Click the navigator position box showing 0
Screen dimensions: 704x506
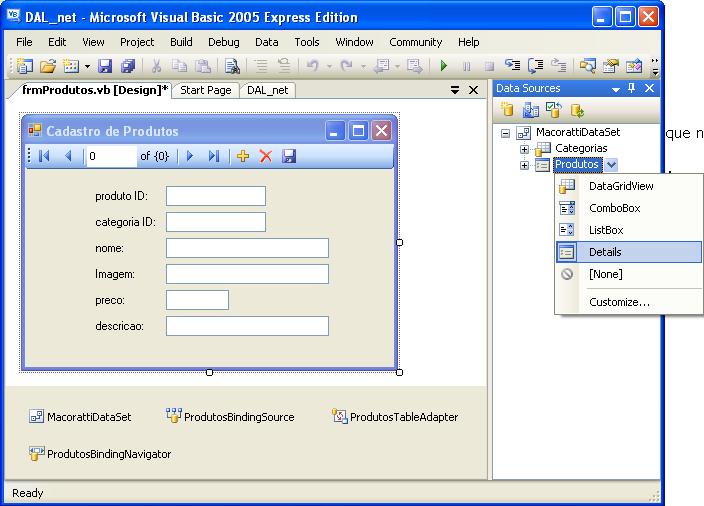(111, 156)
